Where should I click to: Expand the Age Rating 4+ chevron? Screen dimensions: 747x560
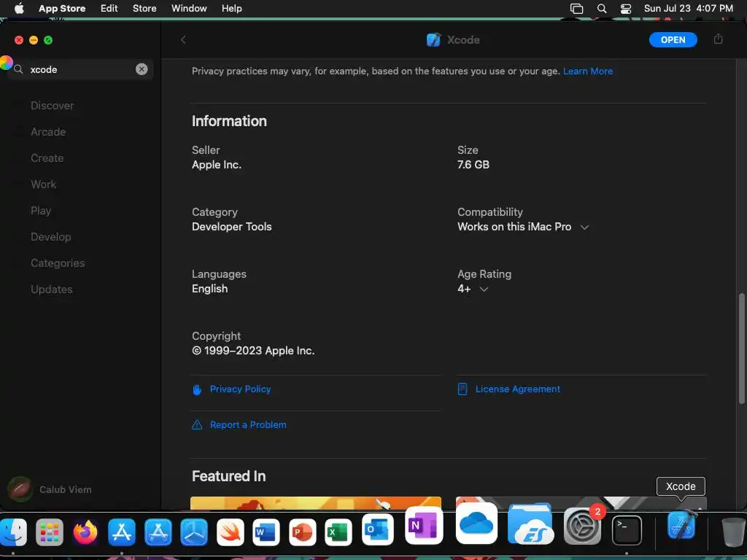484,289
